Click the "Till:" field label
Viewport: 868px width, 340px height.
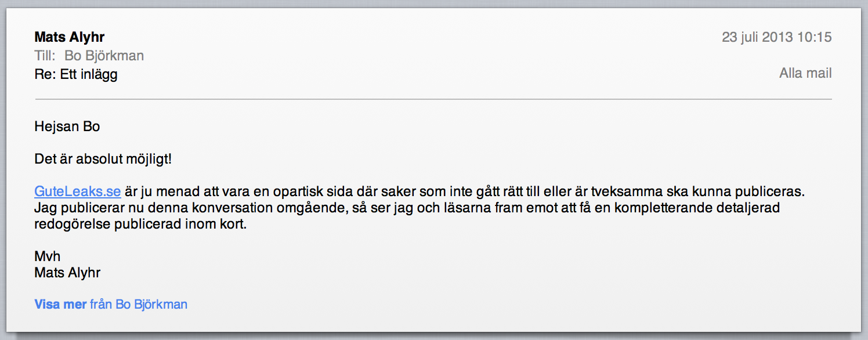[45, 56]
